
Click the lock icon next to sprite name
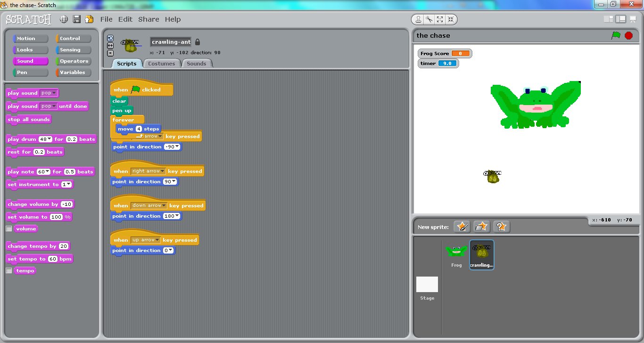click(198, 42)
